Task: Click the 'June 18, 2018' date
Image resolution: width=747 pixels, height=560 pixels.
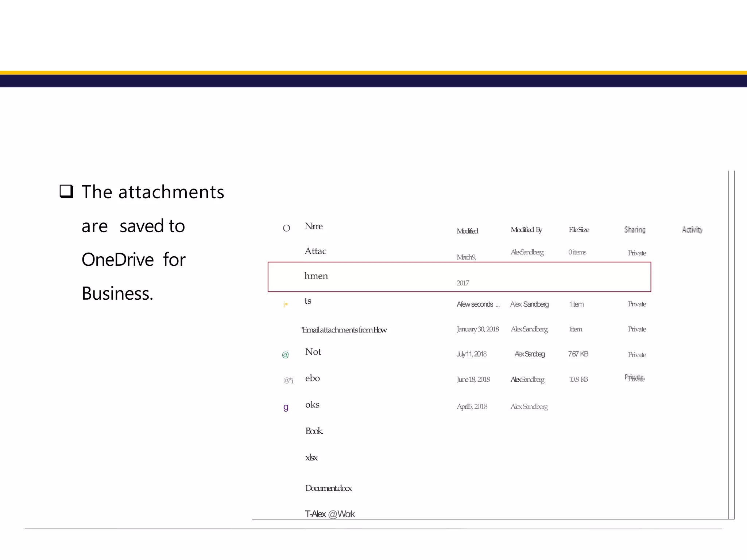Action: tap(473, 380)
